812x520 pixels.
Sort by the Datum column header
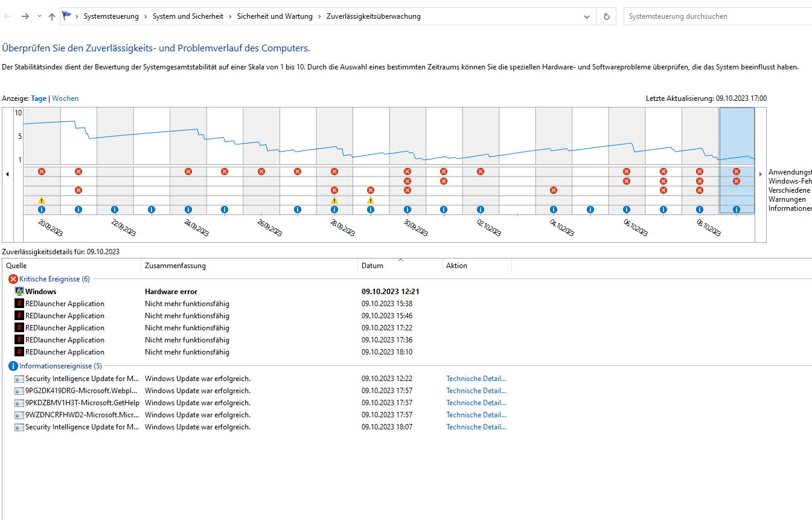click(x=400, y=266)
